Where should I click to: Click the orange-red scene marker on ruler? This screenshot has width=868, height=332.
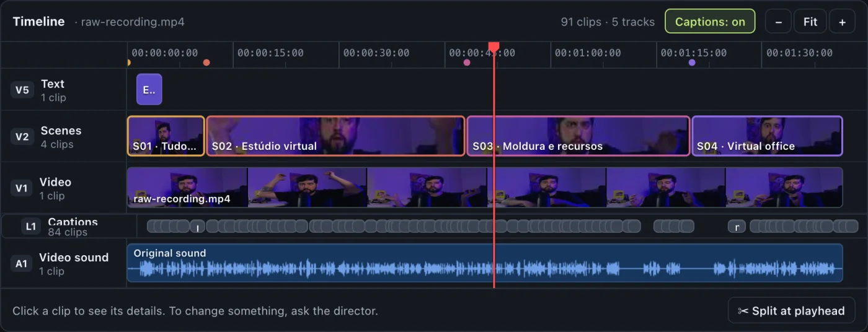[x=206, y=63]
